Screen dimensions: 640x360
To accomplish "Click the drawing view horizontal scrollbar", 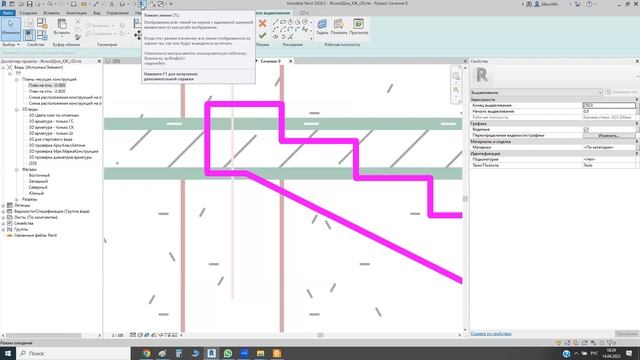I will [320, 336].
